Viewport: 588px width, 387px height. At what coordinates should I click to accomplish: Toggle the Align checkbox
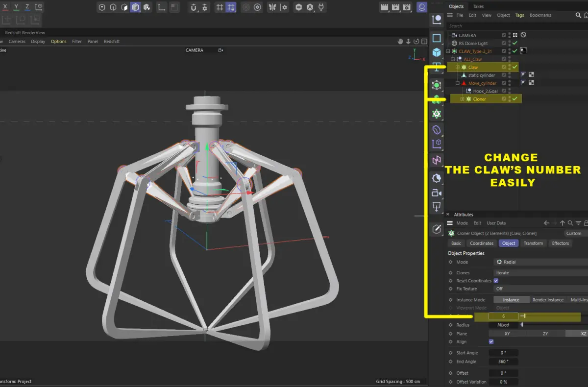pyautogui.click(x=491, y=341)
